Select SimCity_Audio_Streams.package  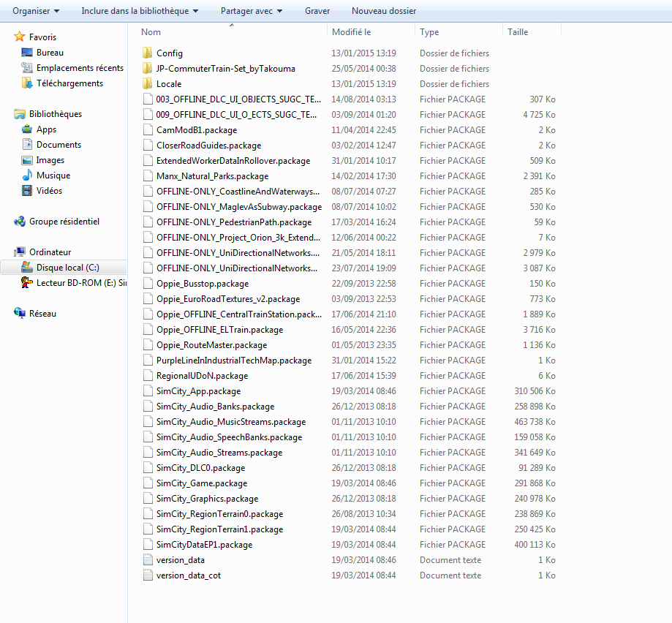coord(219,453)
